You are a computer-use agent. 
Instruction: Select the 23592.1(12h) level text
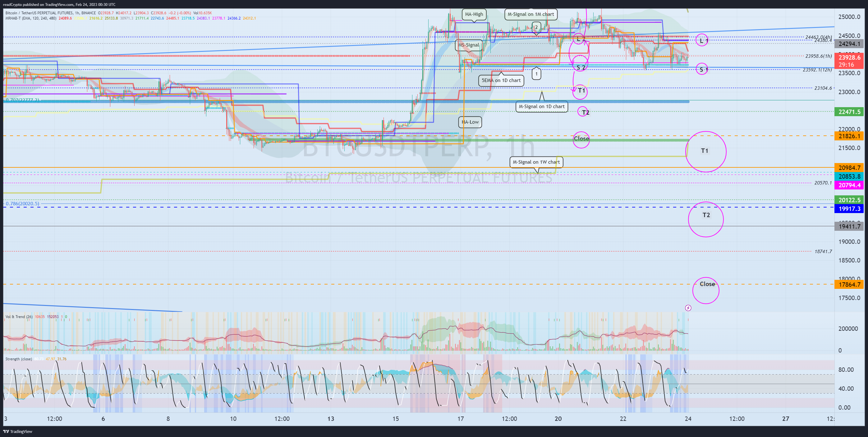point(817,70)
